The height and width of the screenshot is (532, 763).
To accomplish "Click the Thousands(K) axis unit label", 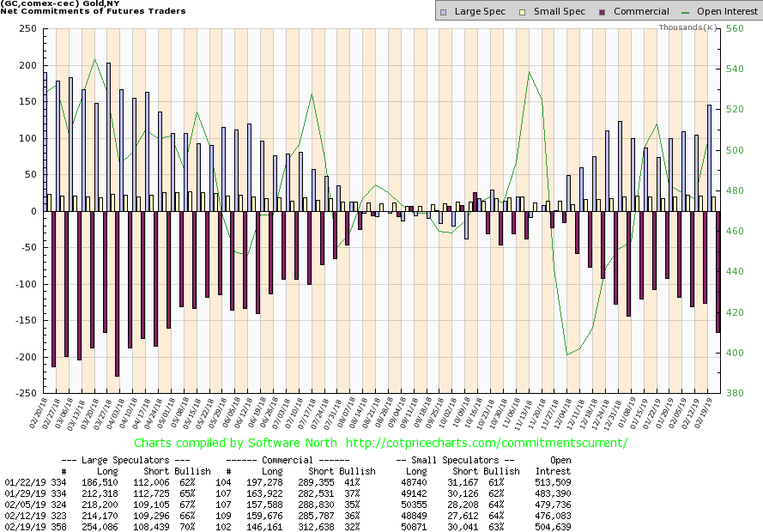I will pyautogui.click(x=688, y=27).
